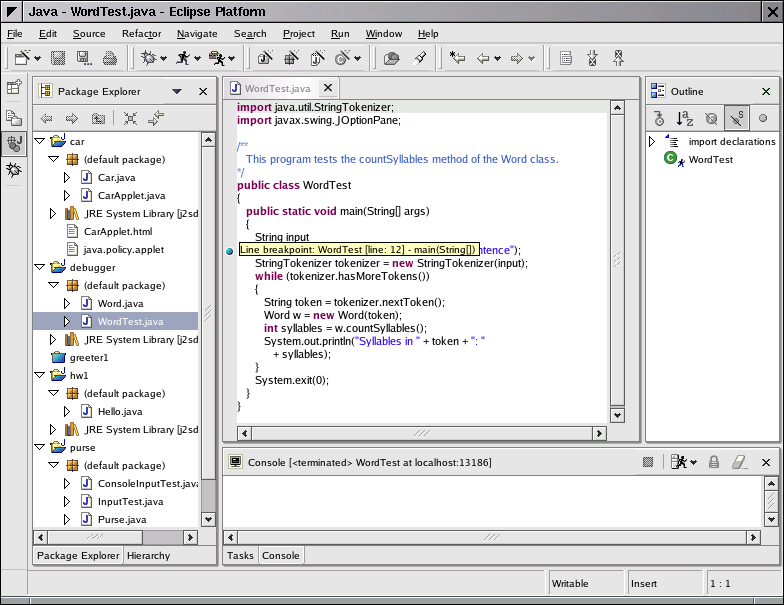Image resolution: width=784 pixels, height=605 pixels.
Task: Toggle Hide Fields in Outline toolbar
Action: [x=711, y=118]
